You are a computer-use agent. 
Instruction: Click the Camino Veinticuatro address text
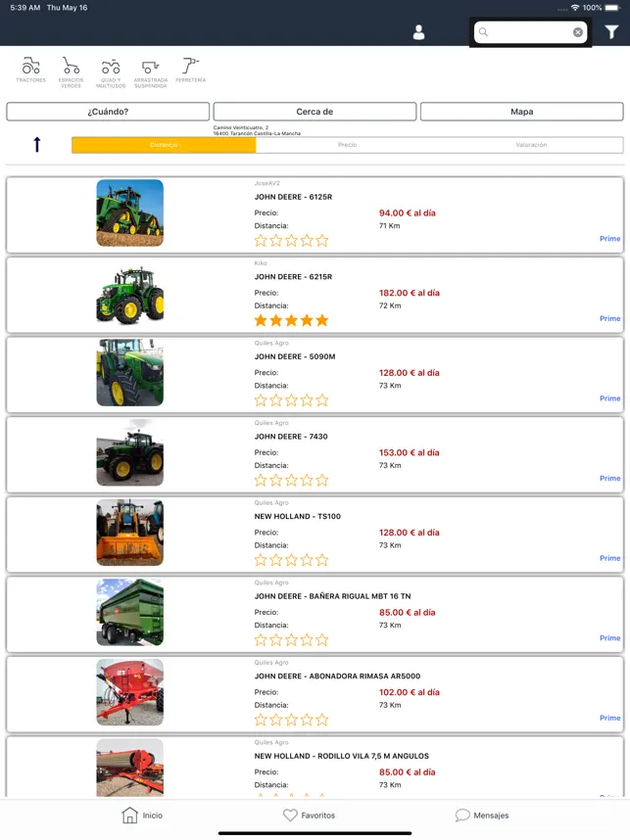(x=257, y=130)
